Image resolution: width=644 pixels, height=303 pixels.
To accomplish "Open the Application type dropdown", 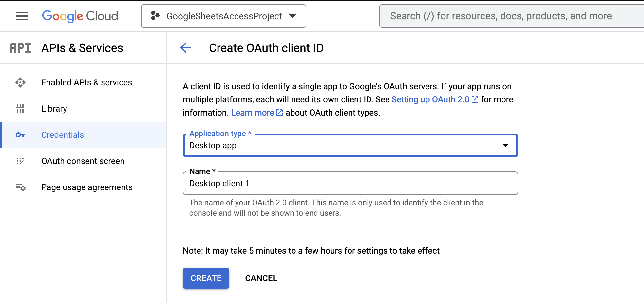I will (350, 145).
